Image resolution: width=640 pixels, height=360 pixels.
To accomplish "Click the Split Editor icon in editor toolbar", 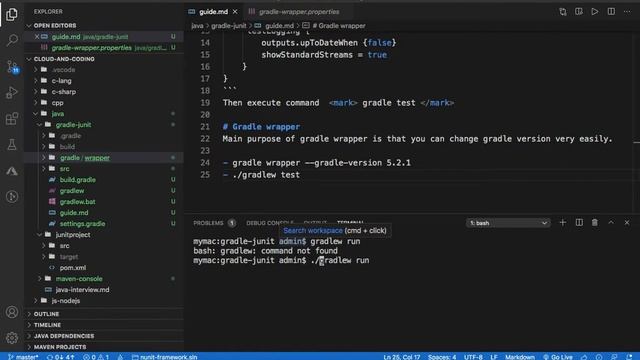I will tap(611, 11).
